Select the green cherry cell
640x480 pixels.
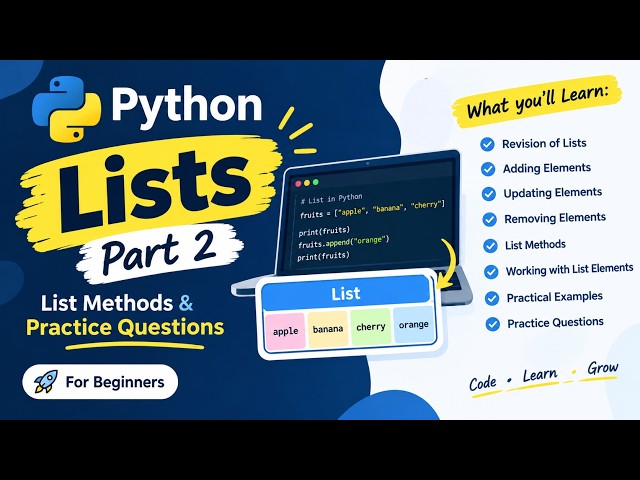(x=371, y=327)
